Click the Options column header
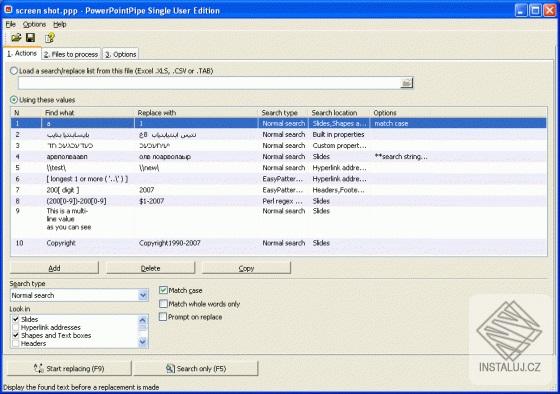The width and height of the screenshot is (560, 394). point(458,113)
